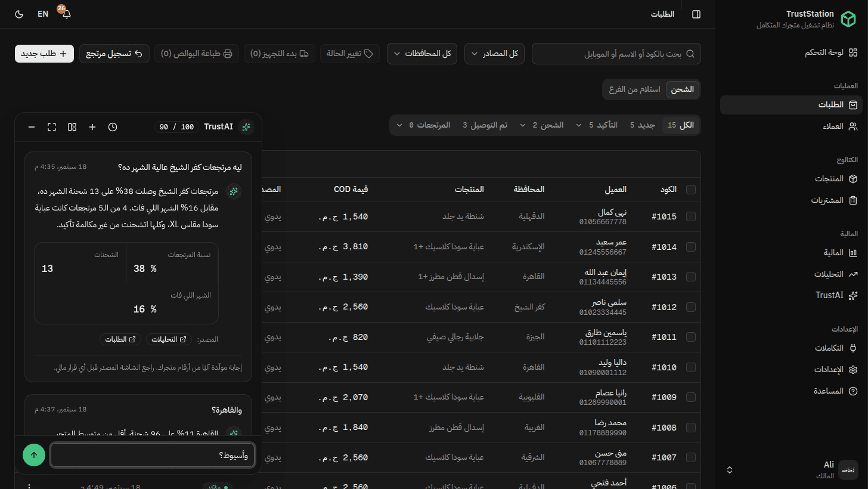Click the الإعدادات gear icon in the sidebar
Image resolution: width=868 pixels, height=489 pixels.
click(853, 370)
